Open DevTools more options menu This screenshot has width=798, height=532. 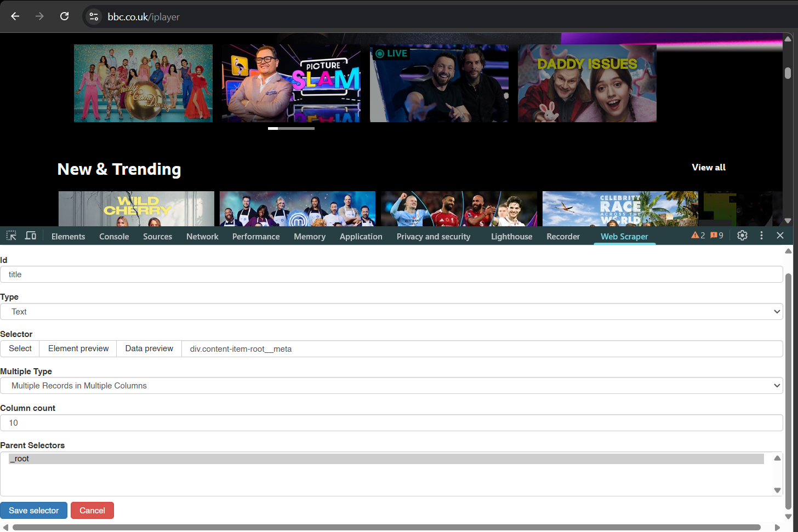761,236
